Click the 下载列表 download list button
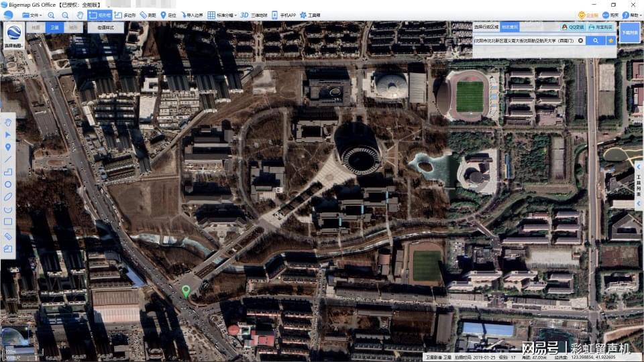644x362 pixels. (629, 32)
